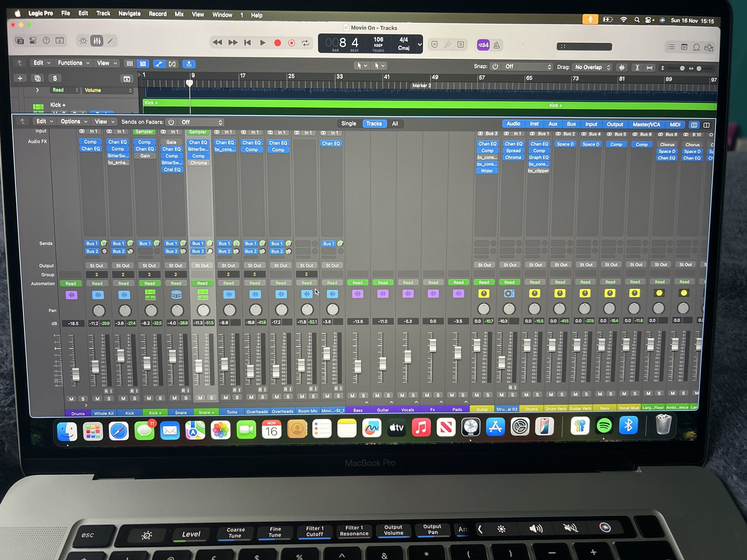Open the Wider plug-in slot
The width and height of the screenshot is (747, 560).
(487, 171)
